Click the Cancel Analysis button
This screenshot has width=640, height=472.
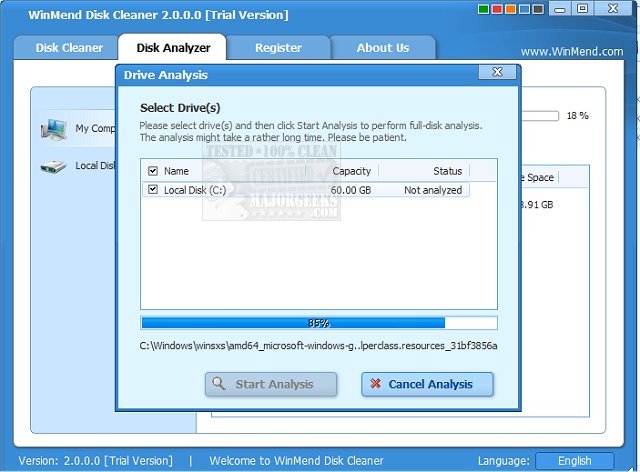[427, 384]
